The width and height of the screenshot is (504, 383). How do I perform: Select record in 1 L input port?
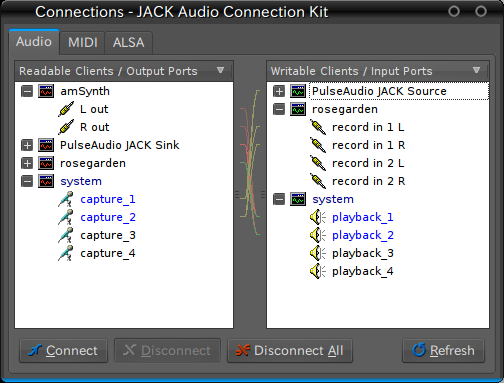368,127
